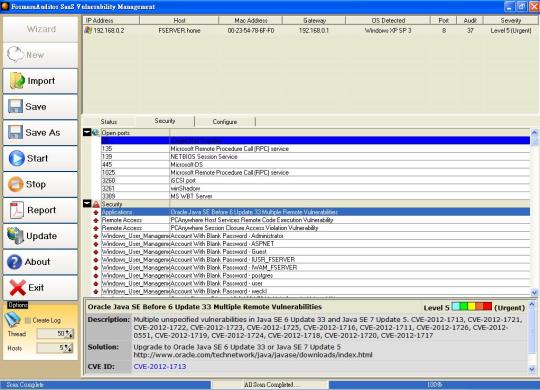The width and height of the screenshot is (540, 390).
Task: Select port 135 Microsoft RPC row
Action: (x=315, y=148)
